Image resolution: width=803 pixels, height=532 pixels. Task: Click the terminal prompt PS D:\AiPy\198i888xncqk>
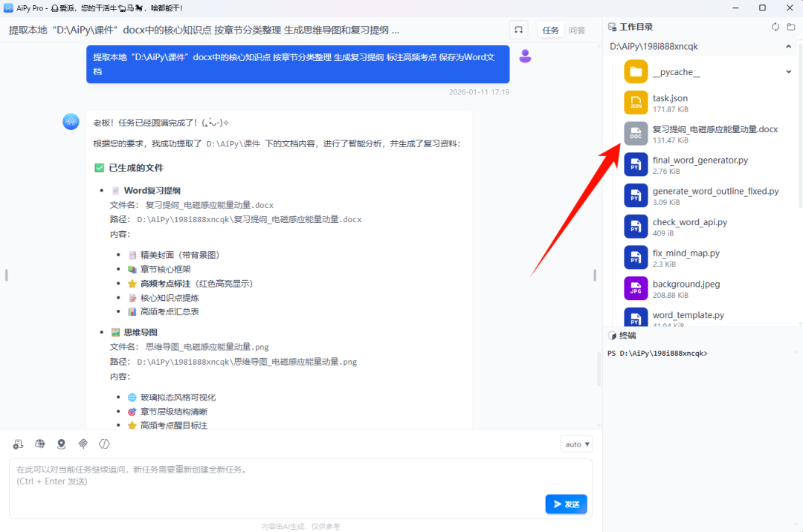point(657,354)
